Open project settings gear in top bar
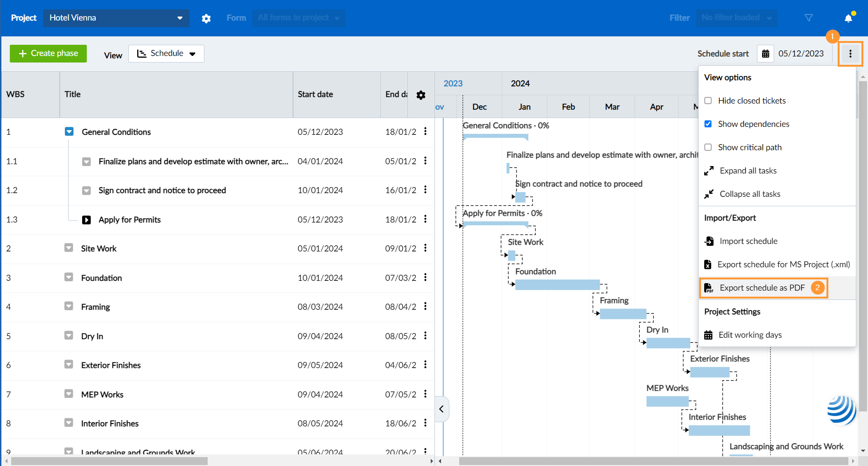868x466 pixels. 206,18
